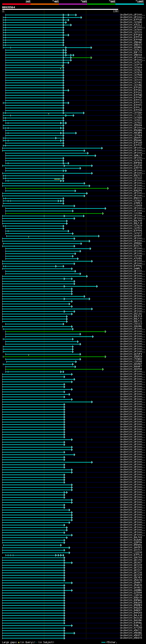This screenshot has width=146, height=644.
Task: Select the UniRef100_Q6K5F6 label
Action: click(131, 548)
